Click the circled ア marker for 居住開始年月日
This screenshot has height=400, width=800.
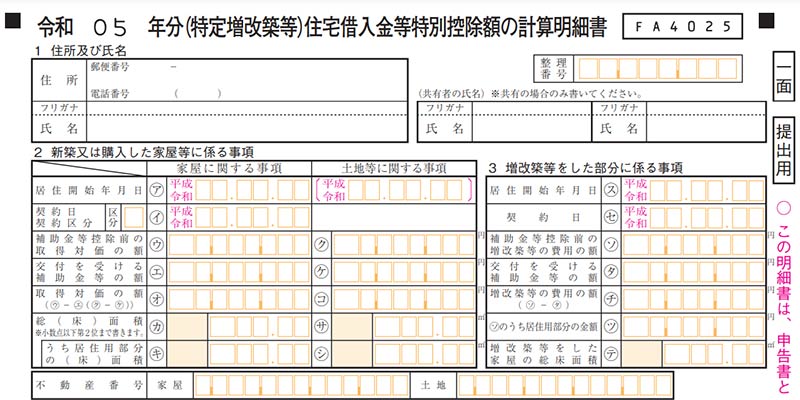point(156,190)
